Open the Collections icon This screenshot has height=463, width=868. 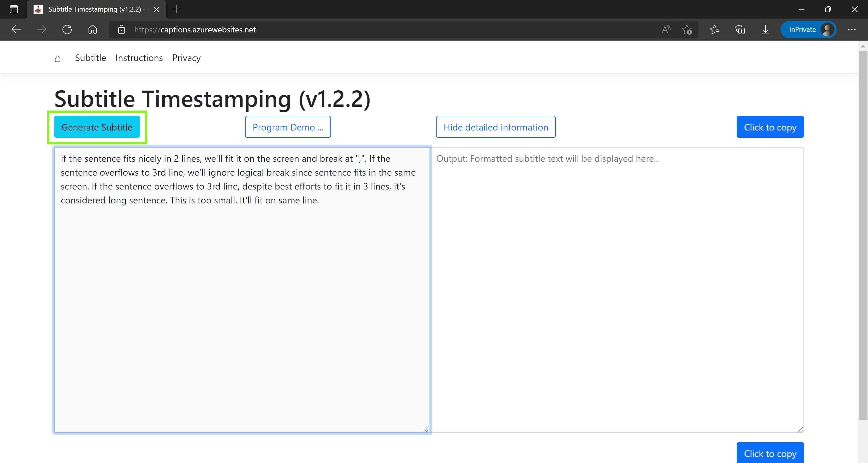(740, 30)
